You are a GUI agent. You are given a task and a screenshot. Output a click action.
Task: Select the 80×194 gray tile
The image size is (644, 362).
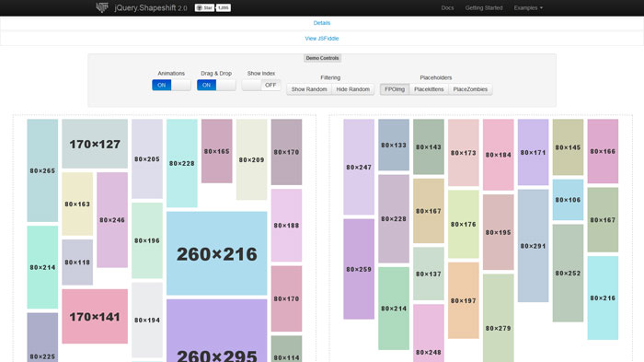coord(147,320)
